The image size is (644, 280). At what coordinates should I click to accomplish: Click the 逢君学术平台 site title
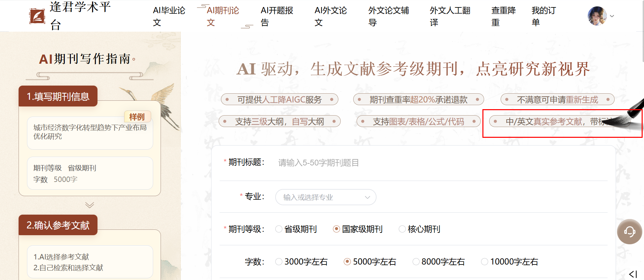click(80, 16)
